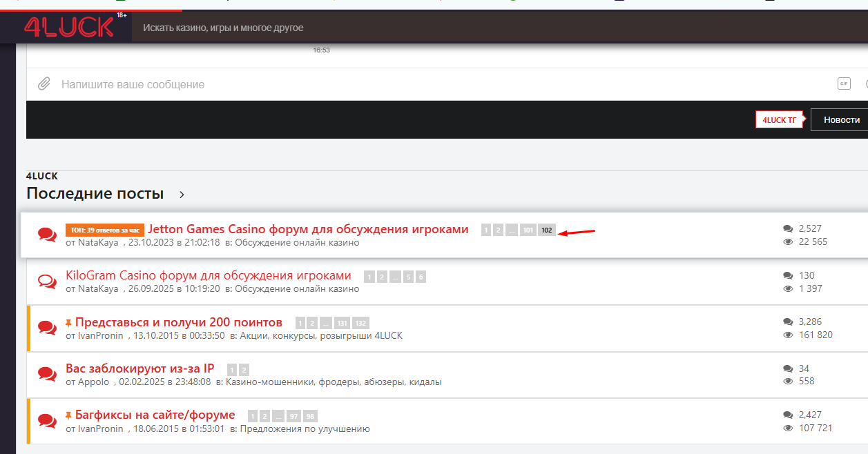The width and height of the screenshot is (868, 454).
Task: Expand hidden pages '...' of KiloGram Casino thread
Action: tap(394, 277)
